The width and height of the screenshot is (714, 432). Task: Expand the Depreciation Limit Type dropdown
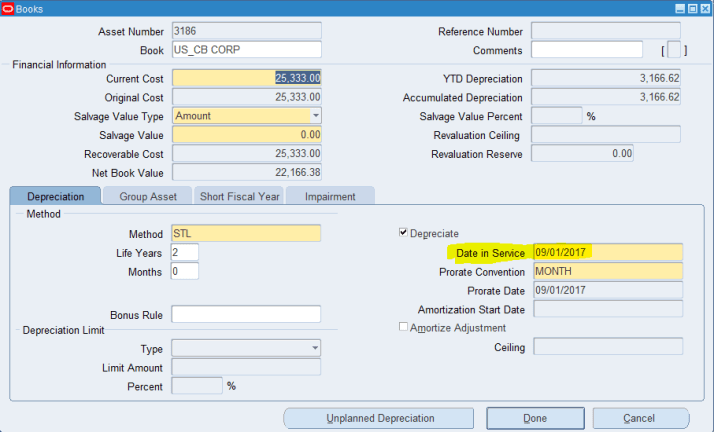tap(315, 348)
